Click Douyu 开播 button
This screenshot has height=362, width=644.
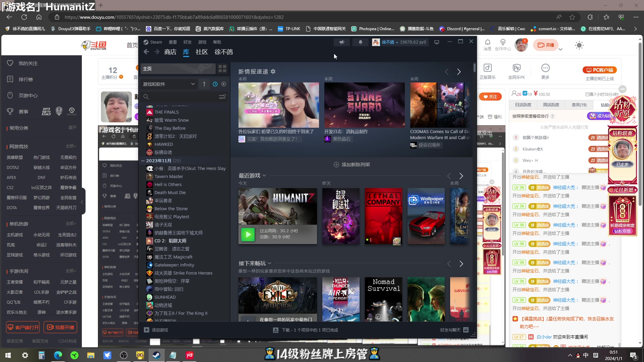tap(546, 45)
